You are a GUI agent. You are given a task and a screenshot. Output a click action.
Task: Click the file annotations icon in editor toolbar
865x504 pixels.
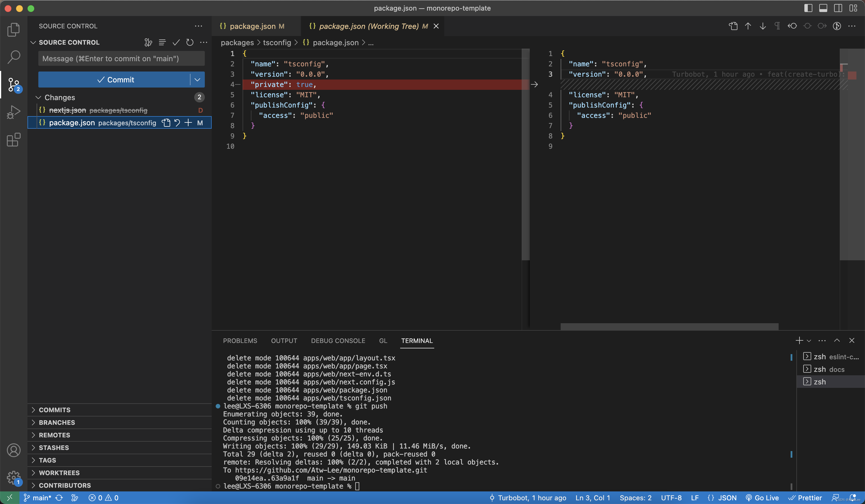click(837, 26)
